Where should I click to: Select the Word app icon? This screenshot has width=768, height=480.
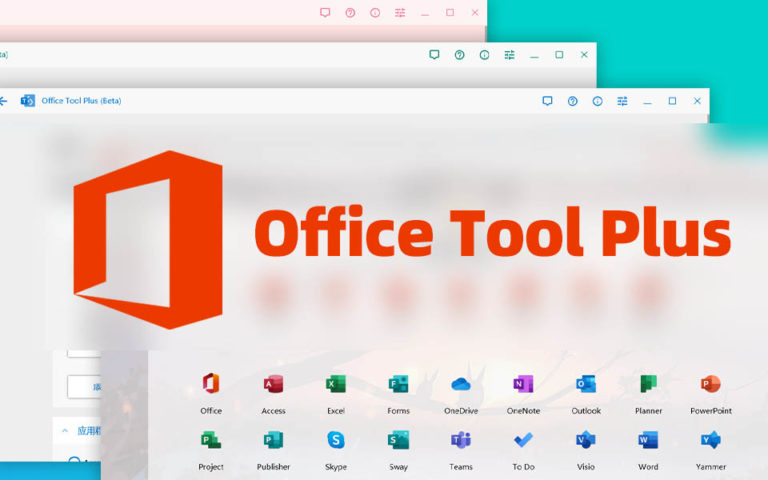pos(648,440)
